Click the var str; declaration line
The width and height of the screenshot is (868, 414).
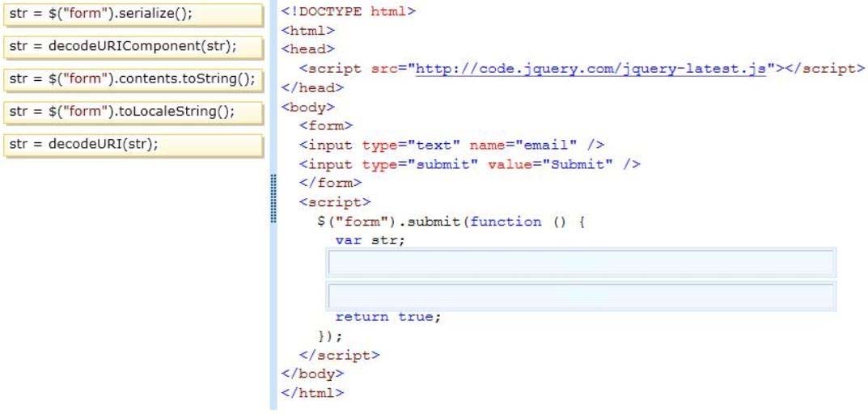pyautogui.click(x=370, y=240)
